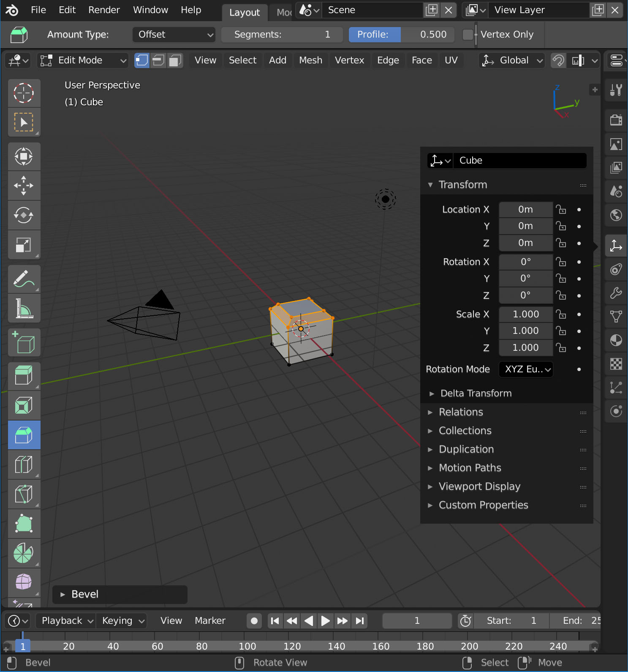This screenshot has width=628, height=672.
Task: Choose the Rotate tool
Action: 24,215
